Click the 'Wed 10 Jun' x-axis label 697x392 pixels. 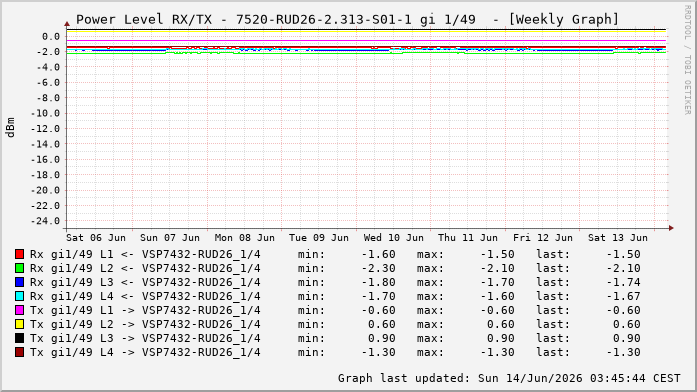click(x=393, y=238)
